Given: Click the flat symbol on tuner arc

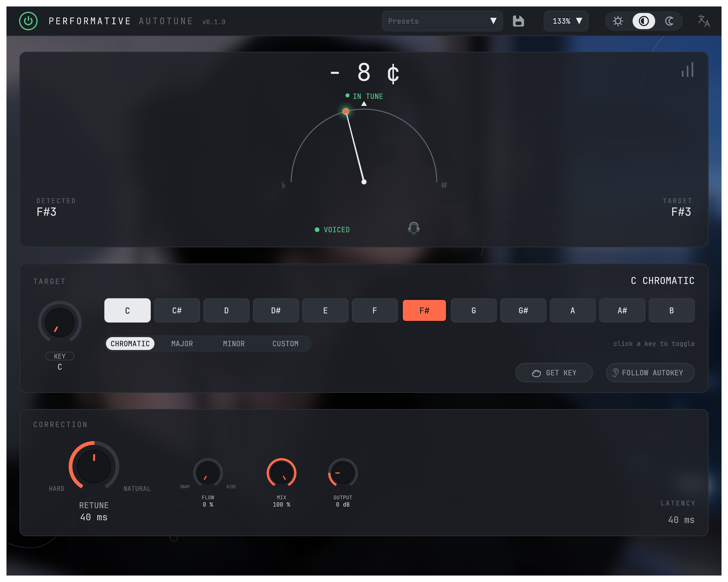Looking at the screenshot, I should click(284, 185).
